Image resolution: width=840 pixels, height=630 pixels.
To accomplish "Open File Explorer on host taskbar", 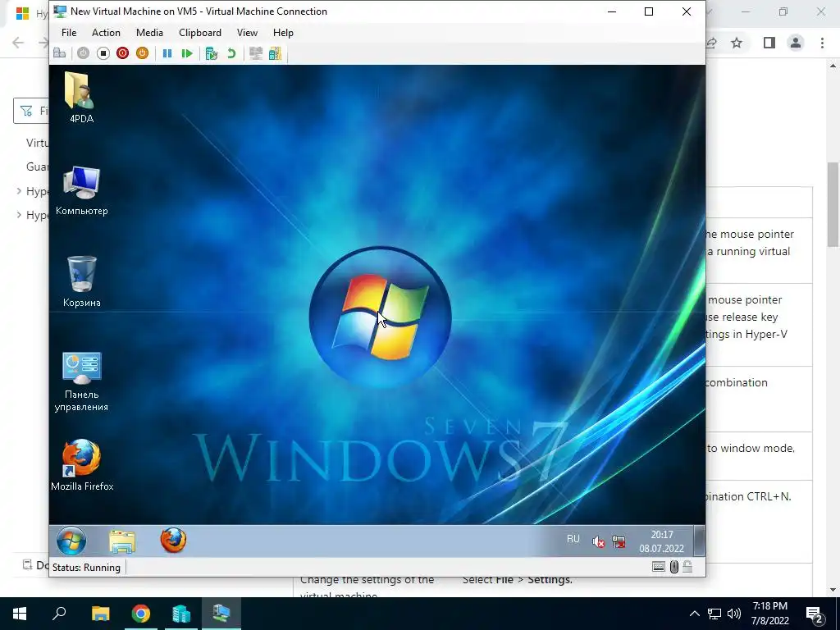I will (x=100, y=614).
